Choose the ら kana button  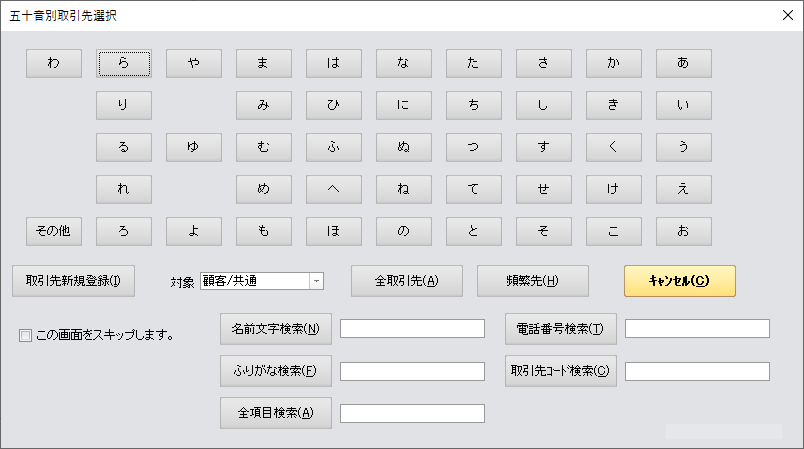point(123,63)
